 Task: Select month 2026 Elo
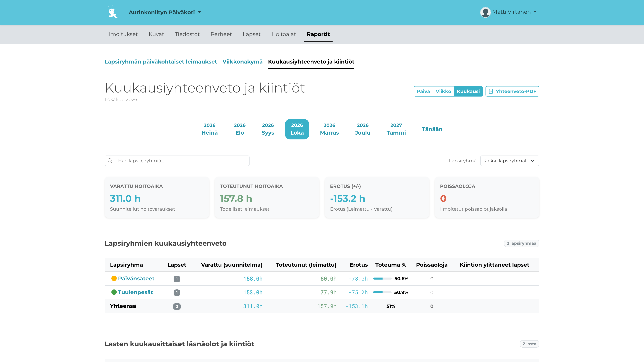tap(239, 129)
